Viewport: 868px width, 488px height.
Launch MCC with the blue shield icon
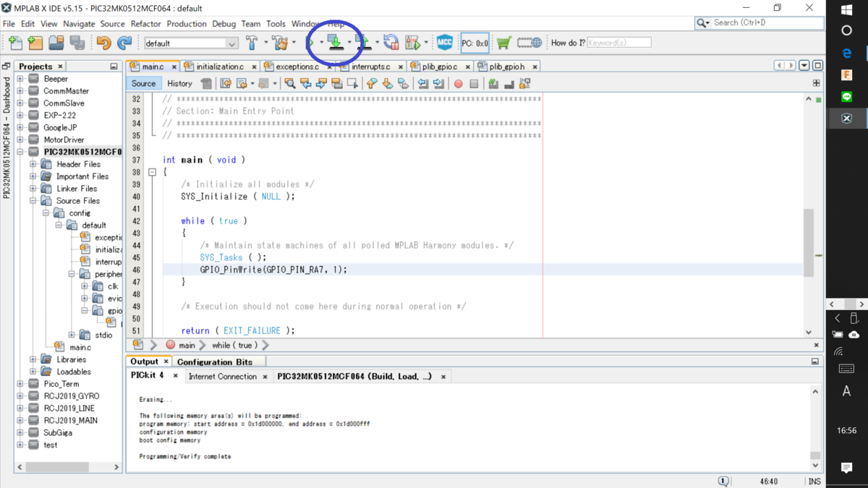[x=445, y=43]
